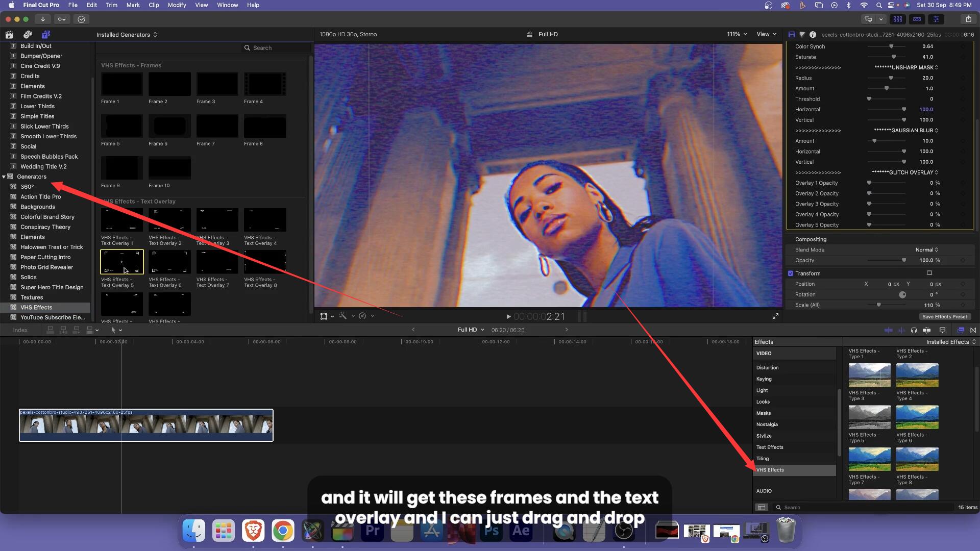Open the Mark menu
The height and width of the screenshot is (551, 980).
(133, 5)
